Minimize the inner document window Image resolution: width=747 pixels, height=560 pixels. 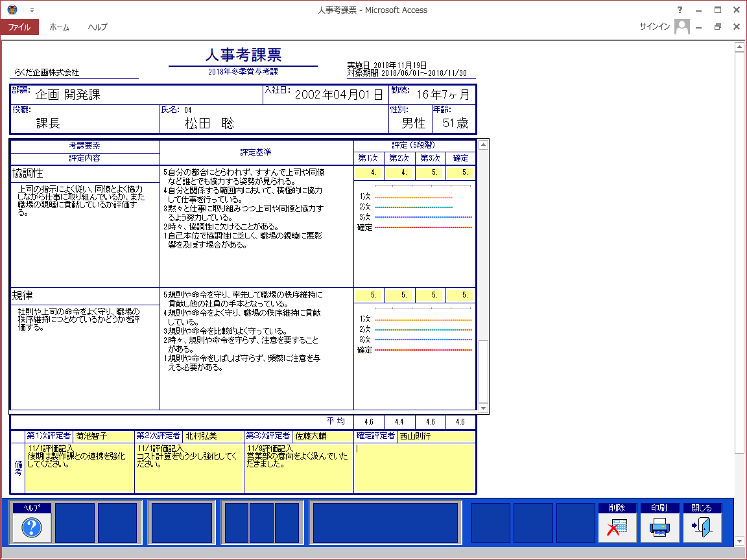(x=698, y=27)
